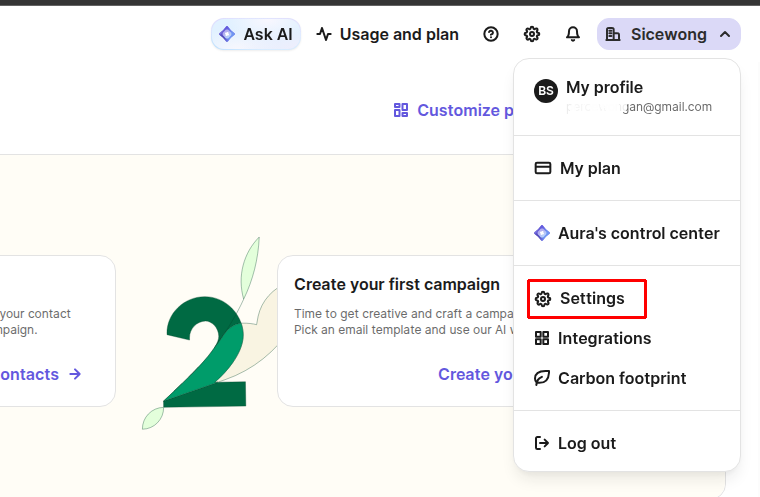Viewport: 760px width, 497px height.
Task: Click the chevron next to Sicewong
Action: pos(725,34)
